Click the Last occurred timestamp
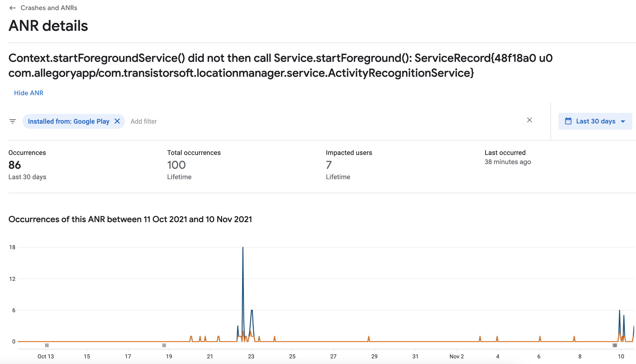This screenshot has height=364, width=636. tap(507, 162)
